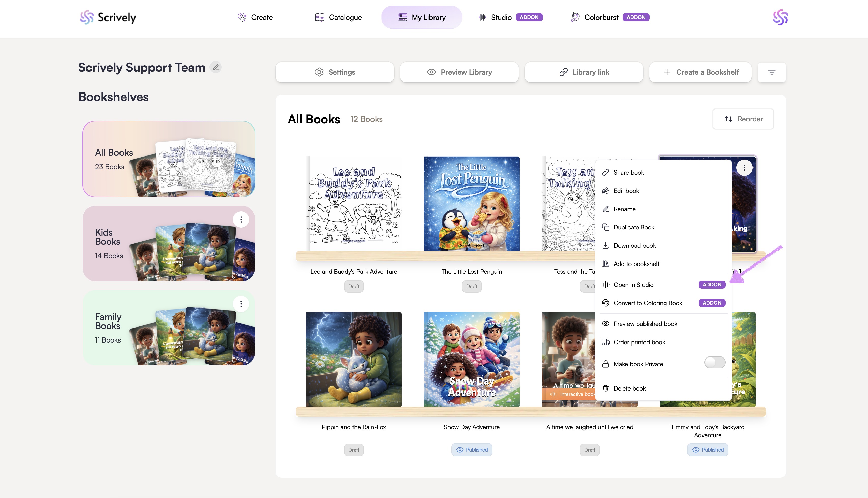
Task: Click the Download book arrow icon
Action: click(605, 246)
